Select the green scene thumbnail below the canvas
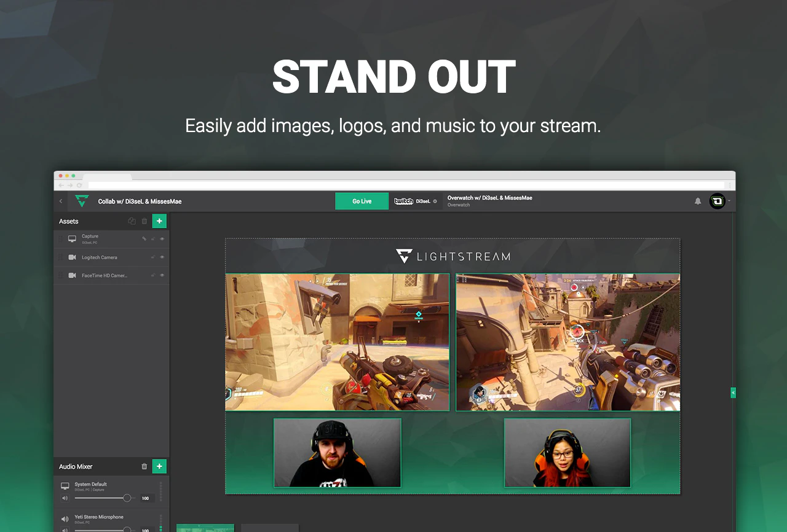Screen dimensions: 787x532 [x=205, y=528]
